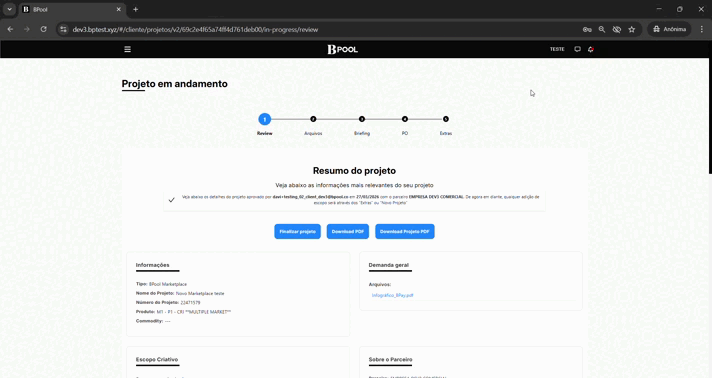Click the 'Projeto em andamento' heading
Screen dimensions: 712x378
pos(174,84)
